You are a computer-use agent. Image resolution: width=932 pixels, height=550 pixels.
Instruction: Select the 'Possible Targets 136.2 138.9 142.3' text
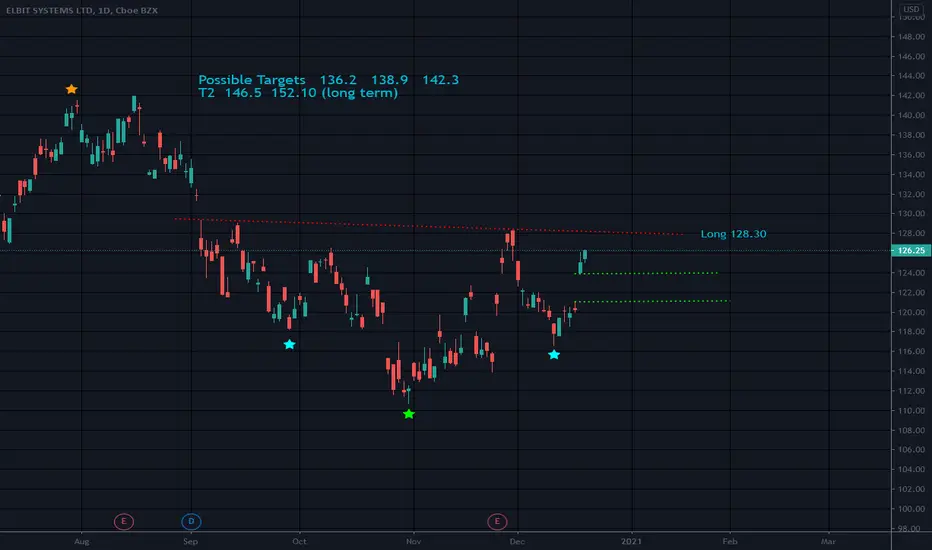pos(328,80)
